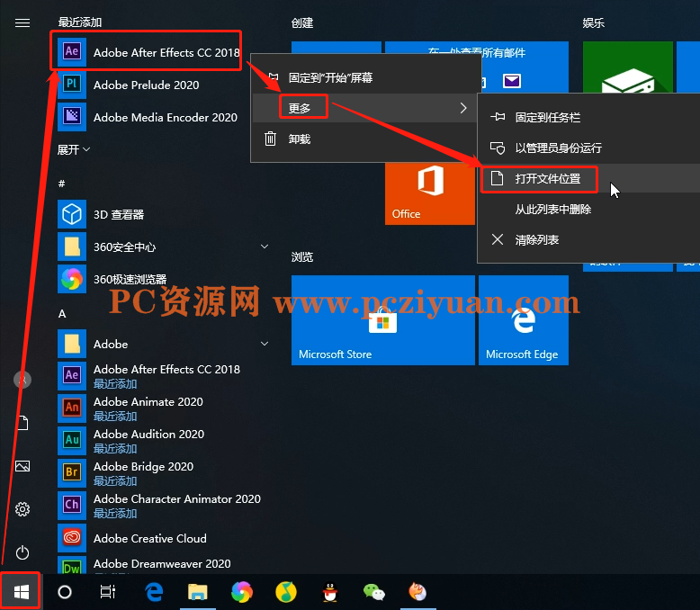Open File Explorer from taskbar
Image resolution: width=700 pixels, height=610 pixels.
pyautogui.click(x=198, y=592)
